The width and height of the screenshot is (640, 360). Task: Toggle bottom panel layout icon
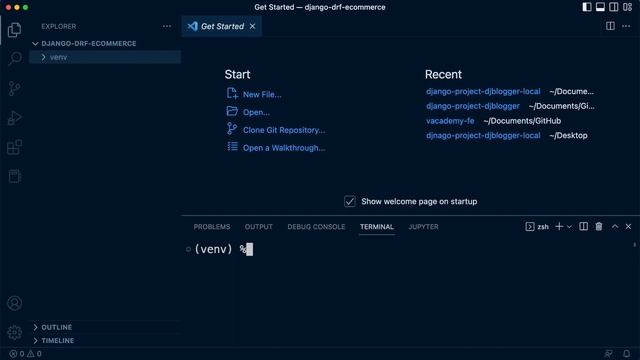coord(600,7)
